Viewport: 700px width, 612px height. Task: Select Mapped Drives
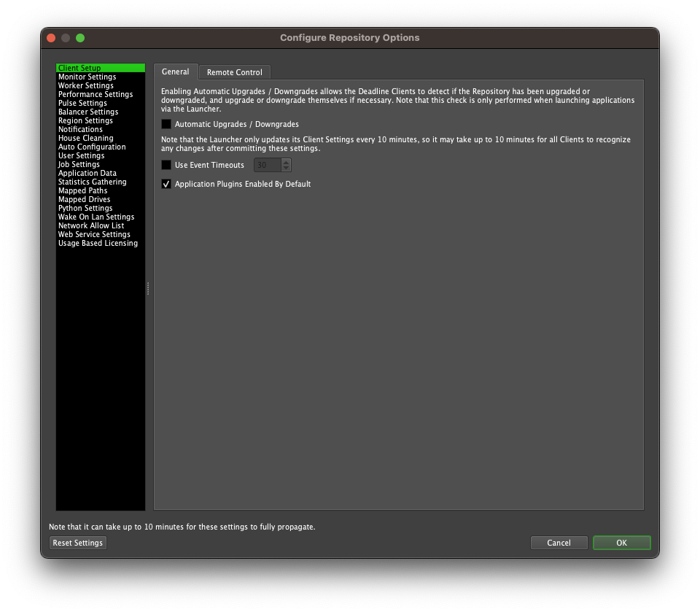(x=101, y=199)
